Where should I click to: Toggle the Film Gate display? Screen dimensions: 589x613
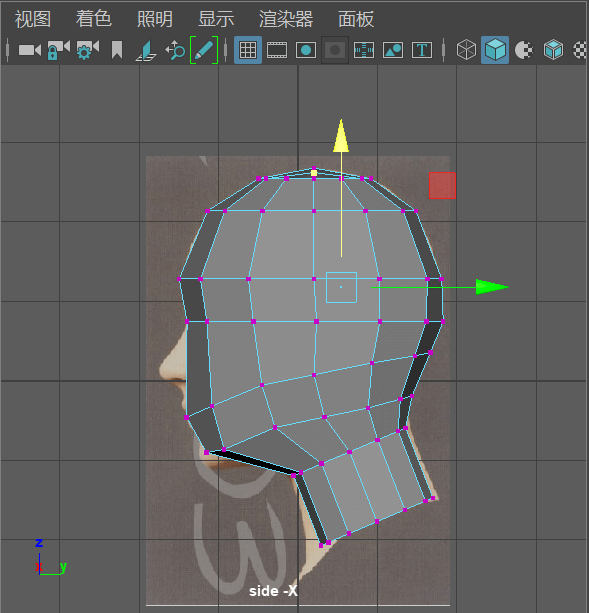(277, 50)
